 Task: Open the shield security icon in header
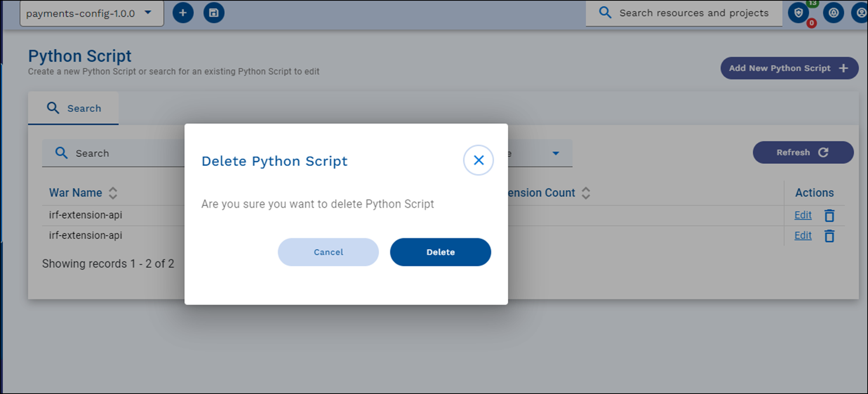[799, 13]
